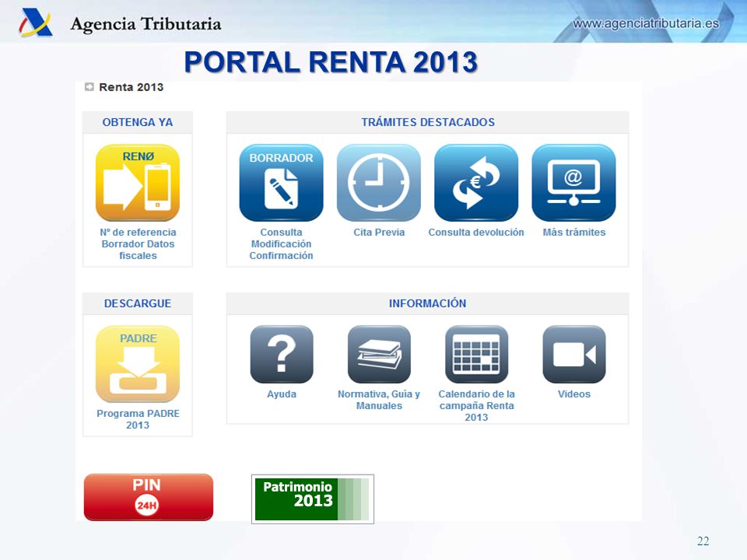The image size is (747, 560).
Task: Click the Agencia Tributaria logo
Action: click(35, 23)
